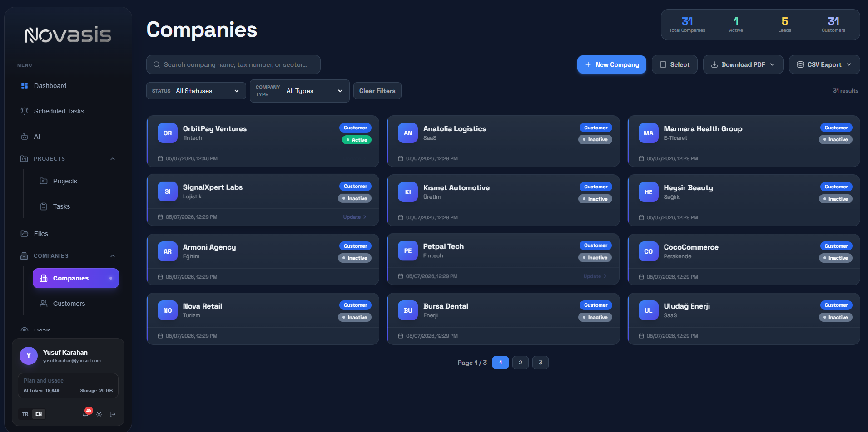Click the CO avatar of CocoCommerce
This screenshot has width=868, height=432.
point(649,251)
